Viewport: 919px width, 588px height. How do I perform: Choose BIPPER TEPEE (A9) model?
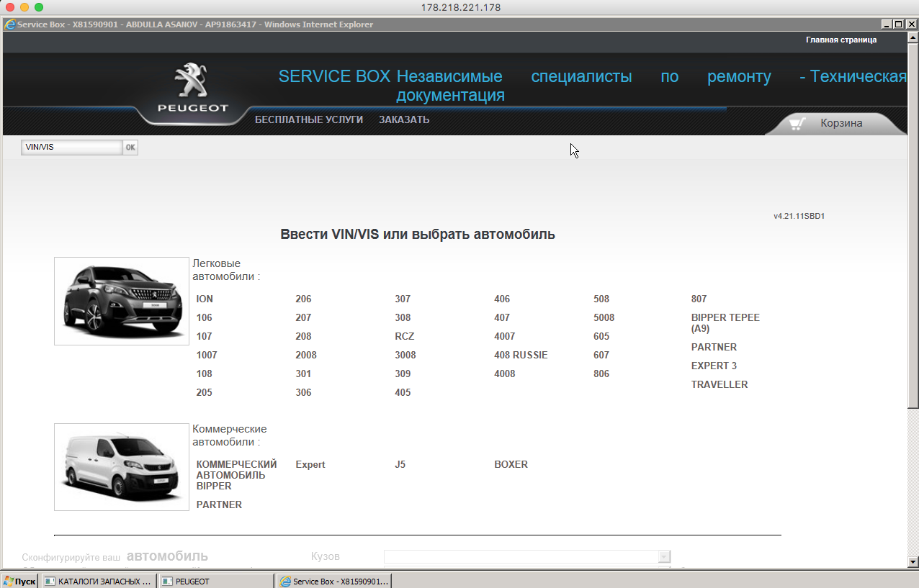pos(725,322)
